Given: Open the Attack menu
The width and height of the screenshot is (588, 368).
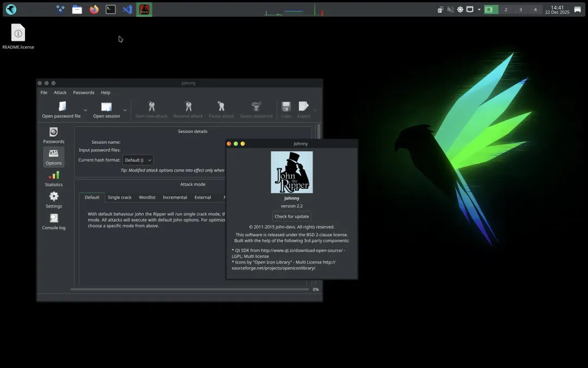Looking at the screenshot, I should point(60,93).
